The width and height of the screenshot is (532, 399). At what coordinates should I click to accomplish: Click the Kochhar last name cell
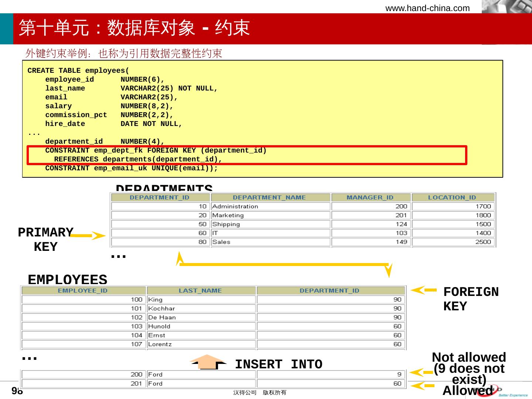click(201, 308)
